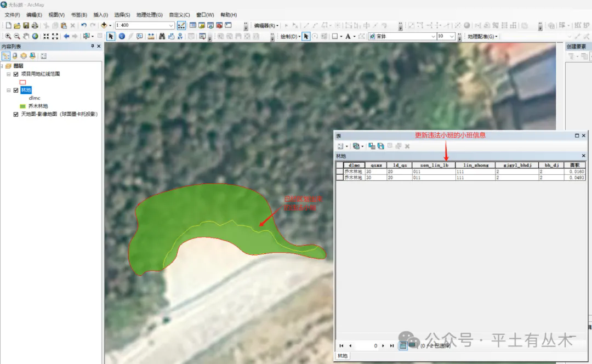Open the 宋体 font name dropdown
The width and height of the screenshot is (592, 364).
click(x=433, y=36)
